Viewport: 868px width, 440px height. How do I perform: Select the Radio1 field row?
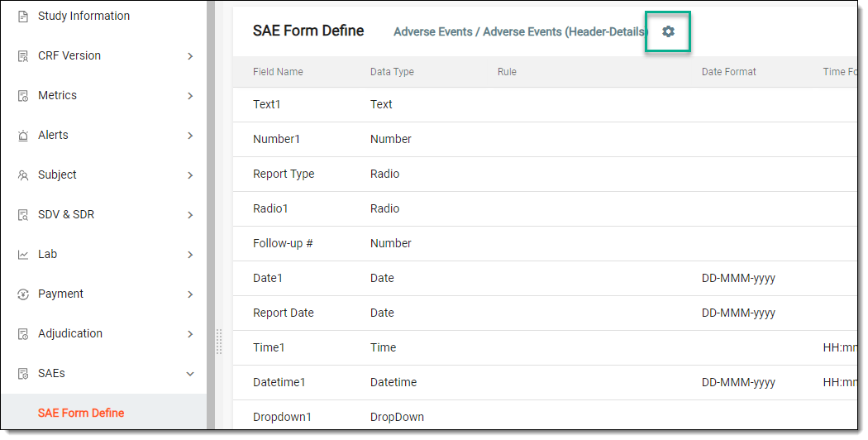click(x=546, y=209)
